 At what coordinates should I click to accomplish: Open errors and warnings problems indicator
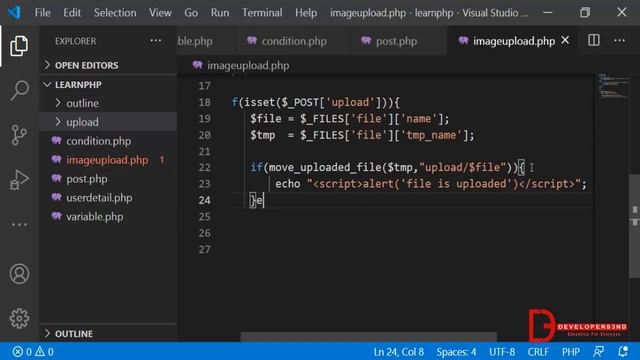33,351
